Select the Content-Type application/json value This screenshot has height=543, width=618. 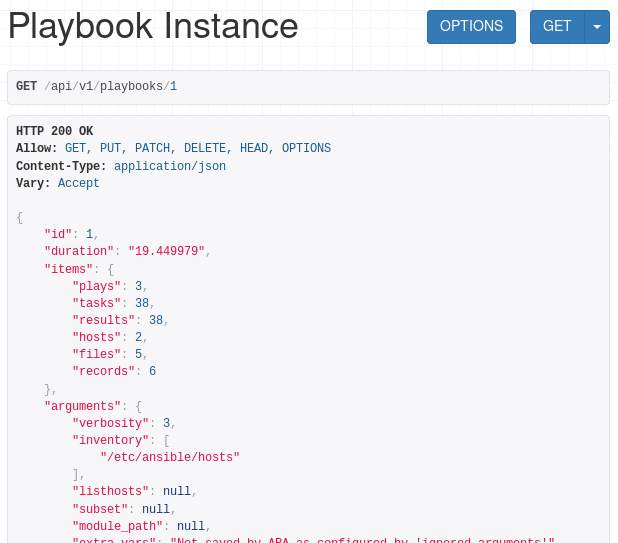click(169, 166)
